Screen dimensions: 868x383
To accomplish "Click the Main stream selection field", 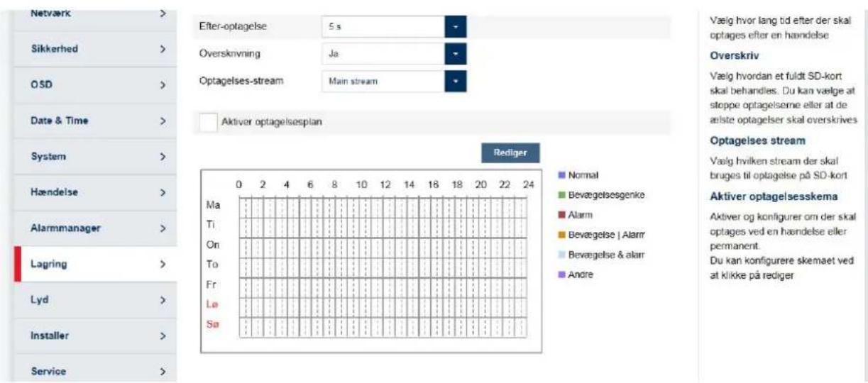I will coord(383,81).
